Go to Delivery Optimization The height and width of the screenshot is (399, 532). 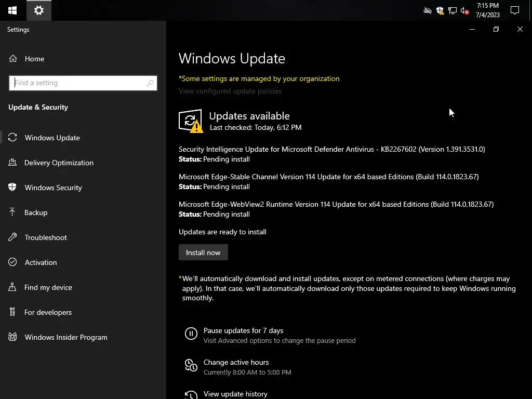tap(59, 163)
